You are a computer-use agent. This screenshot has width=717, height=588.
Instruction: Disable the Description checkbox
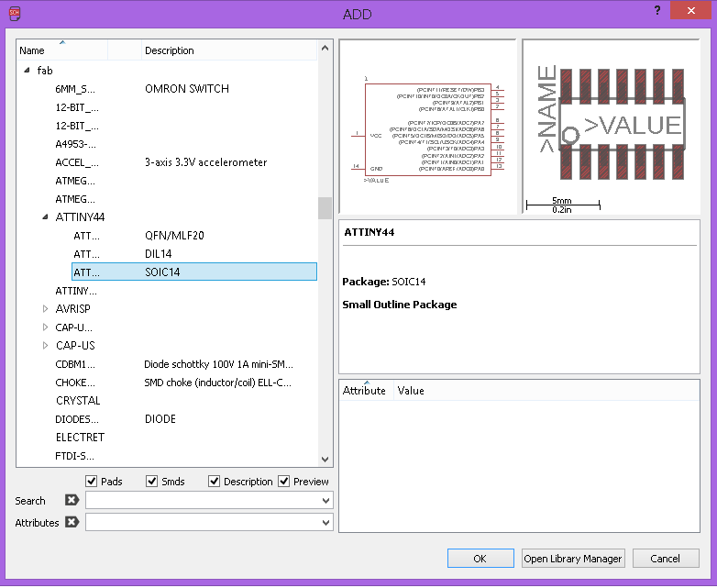pyautogui.click(x=214, y=481)
